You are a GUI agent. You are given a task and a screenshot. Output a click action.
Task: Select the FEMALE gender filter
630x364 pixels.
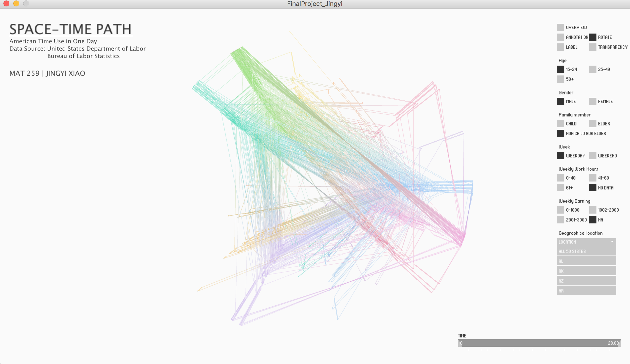[x=593, y=101]
